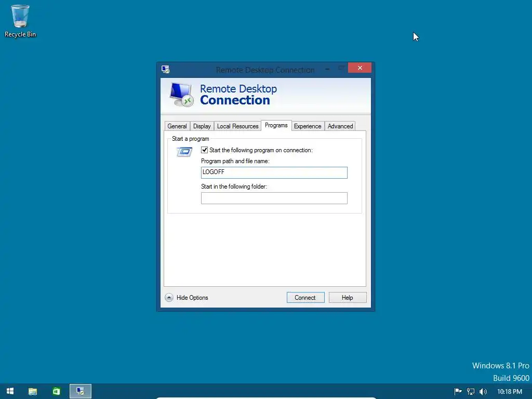Image resolution: width=532 pixels, height=399 pixels.
Task: Open the Recycle Bin desktop icon
Action: click(20, 21)
